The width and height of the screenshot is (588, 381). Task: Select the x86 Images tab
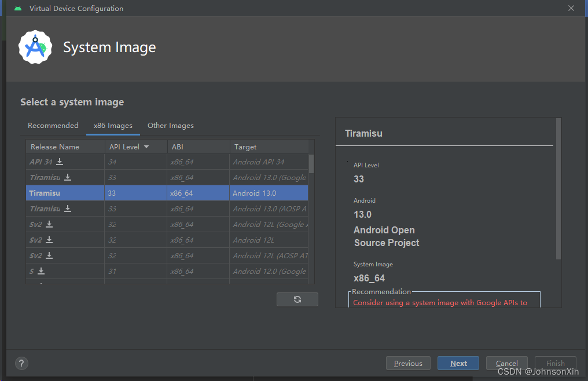(113, 126)
